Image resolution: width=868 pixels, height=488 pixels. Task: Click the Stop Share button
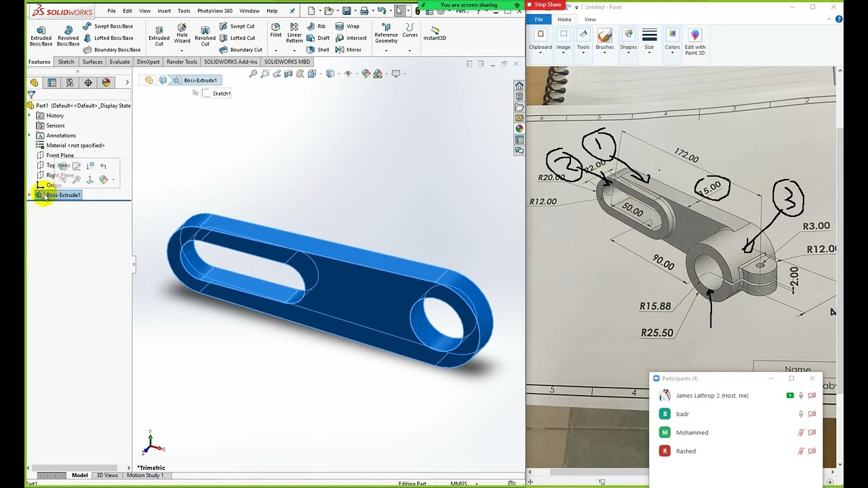[545, 5]
